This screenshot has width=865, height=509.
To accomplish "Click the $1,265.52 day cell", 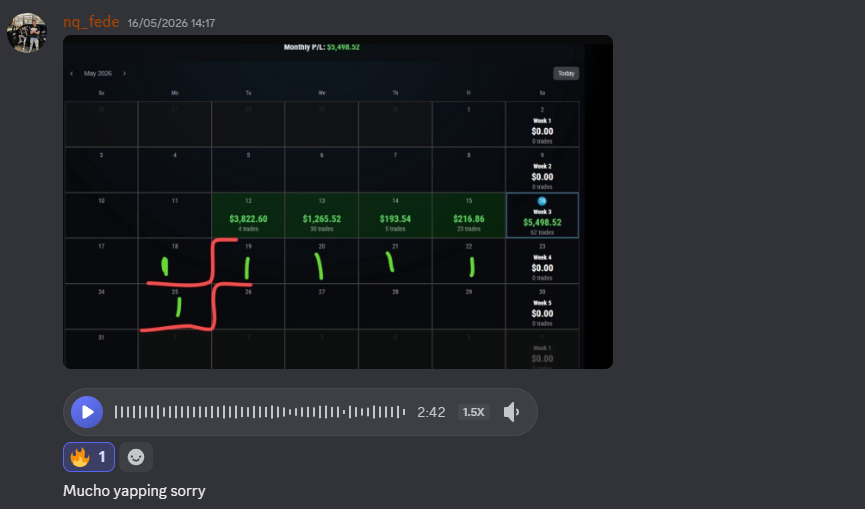I will pos(322,215).
